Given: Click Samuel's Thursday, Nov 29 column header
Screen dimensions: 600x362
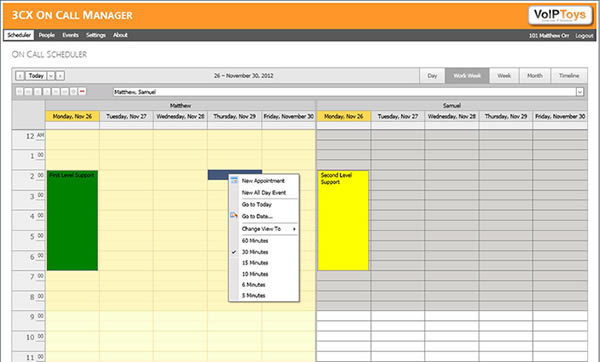Looking at the screenshot, I should [x=505, y=116].
